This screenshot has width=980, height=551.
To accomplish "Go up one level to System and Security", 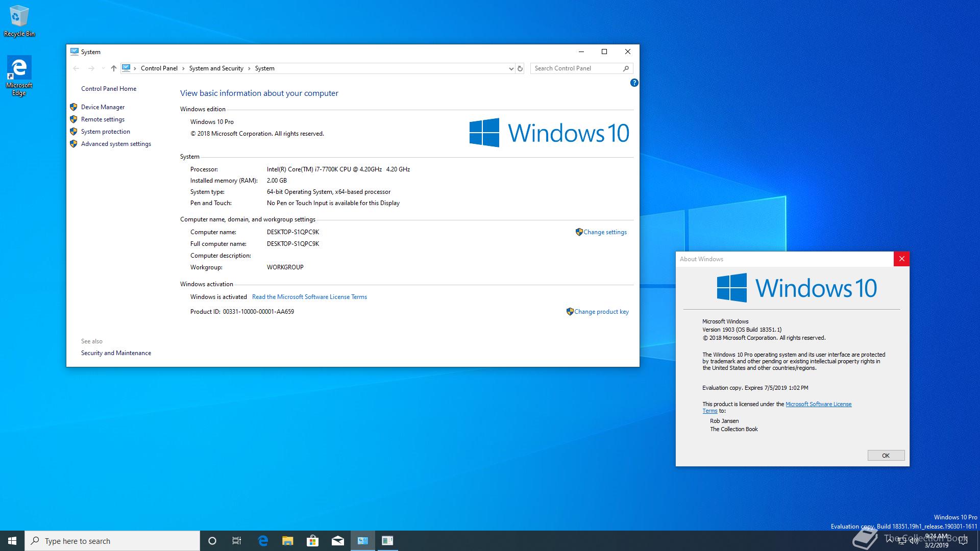I will (x=114, y=68).
